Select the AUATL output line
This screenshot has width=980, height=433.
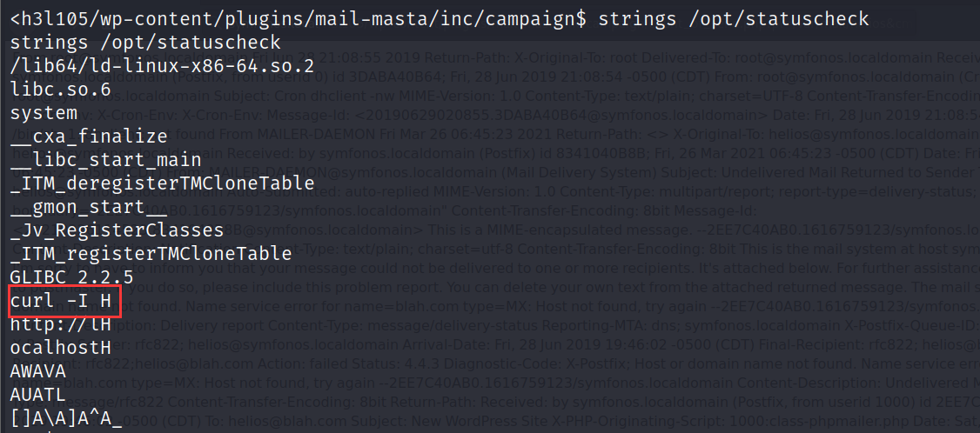point(38,396)
